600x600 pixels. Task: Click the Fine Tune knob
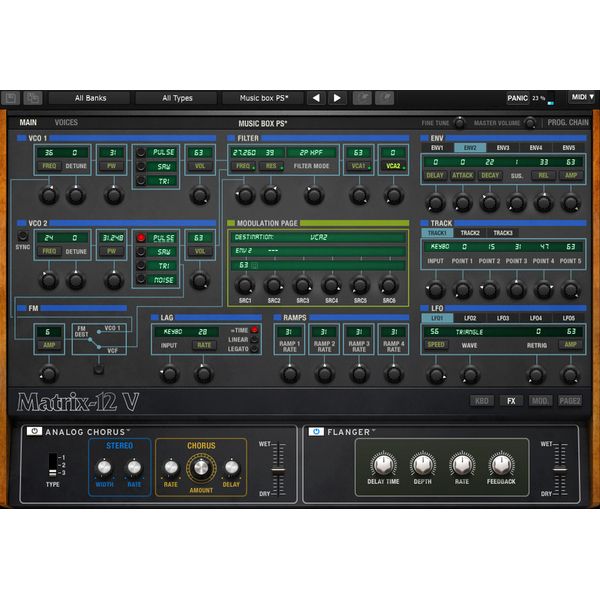pos(459,123)
